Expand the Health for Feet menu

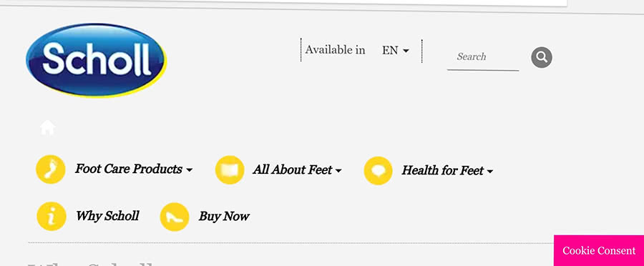pyautogui.click(x=447, y=171)
